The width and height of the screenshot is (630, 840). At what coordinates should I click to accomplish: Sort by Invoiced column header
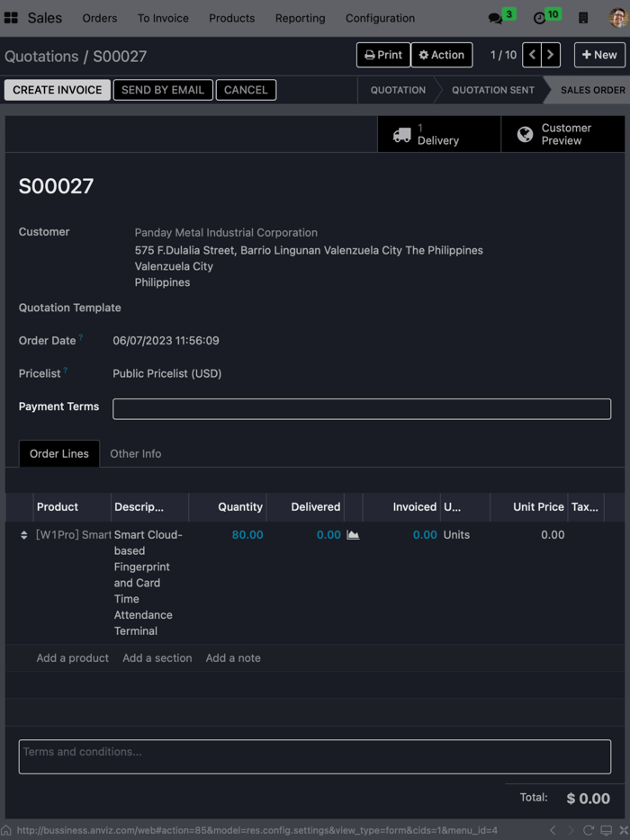point(401,506)
